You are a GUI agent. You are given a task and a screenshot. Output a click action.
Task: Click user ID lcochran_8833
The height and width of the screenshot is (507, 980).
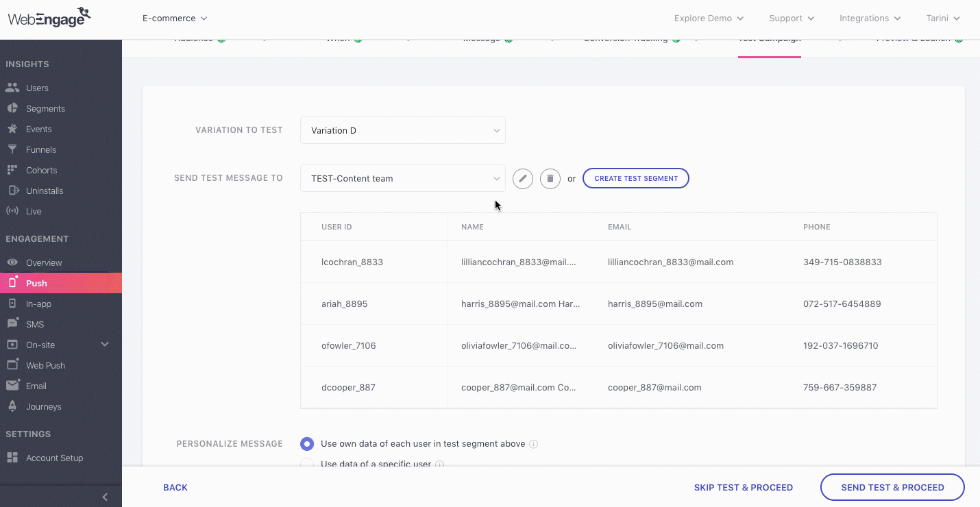tap(352, 262)
